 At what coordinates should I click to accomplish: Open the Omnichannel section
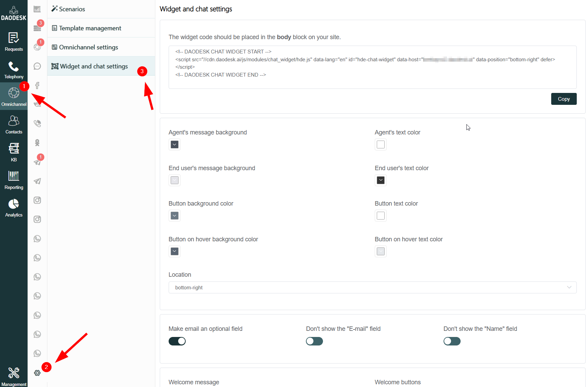tap(14, 97)
